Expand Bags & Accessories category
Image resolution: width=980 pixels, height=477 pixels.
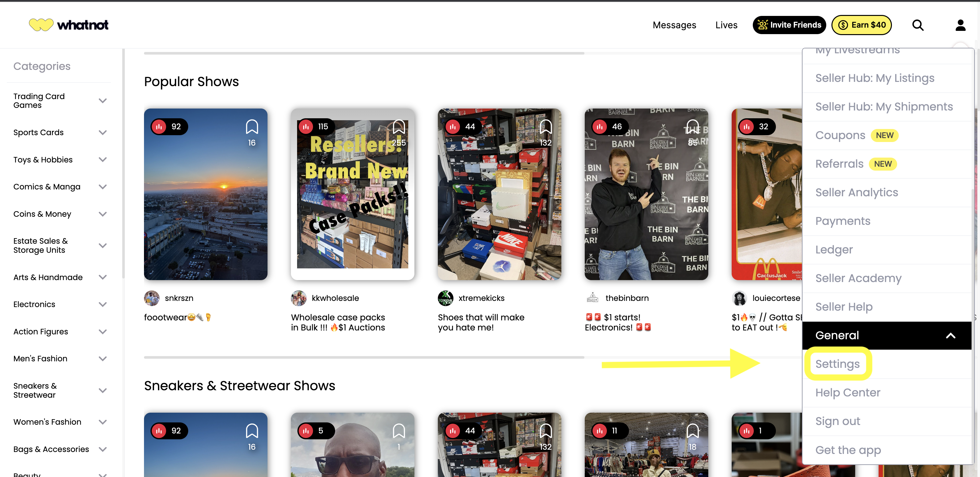102,449
